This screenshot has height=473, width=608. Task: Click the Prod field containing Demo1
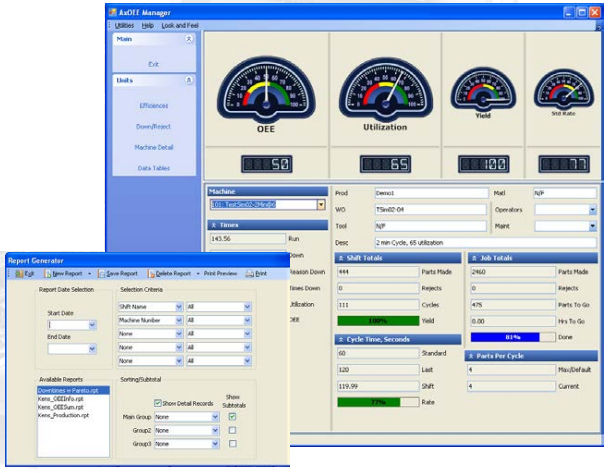(x=431, y=193)
